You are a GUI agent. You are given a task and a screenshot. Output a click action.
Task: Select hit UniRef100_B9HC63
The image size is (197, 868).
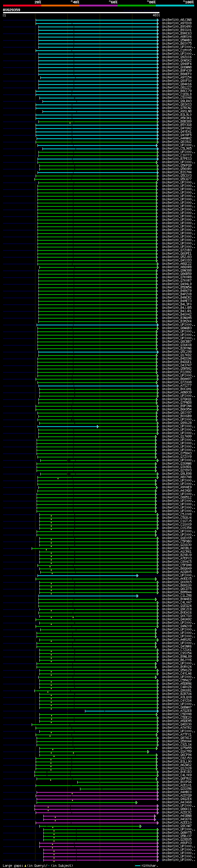click(177, 33)
